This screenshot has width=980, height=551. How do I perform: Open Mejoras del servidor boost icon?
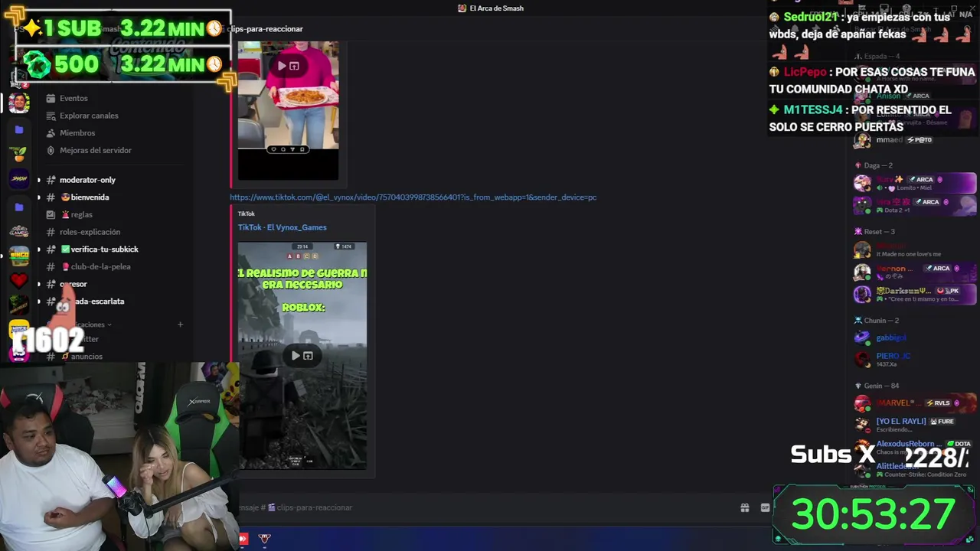(51, 150)
